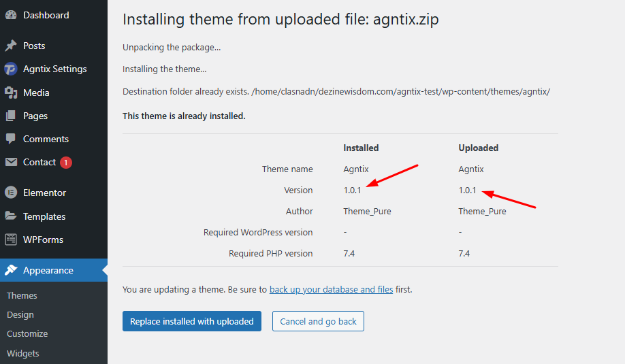Viewport: 625px width, 364px height.
Task: Select the Appearance menu label
Action: tap(48, 270)
